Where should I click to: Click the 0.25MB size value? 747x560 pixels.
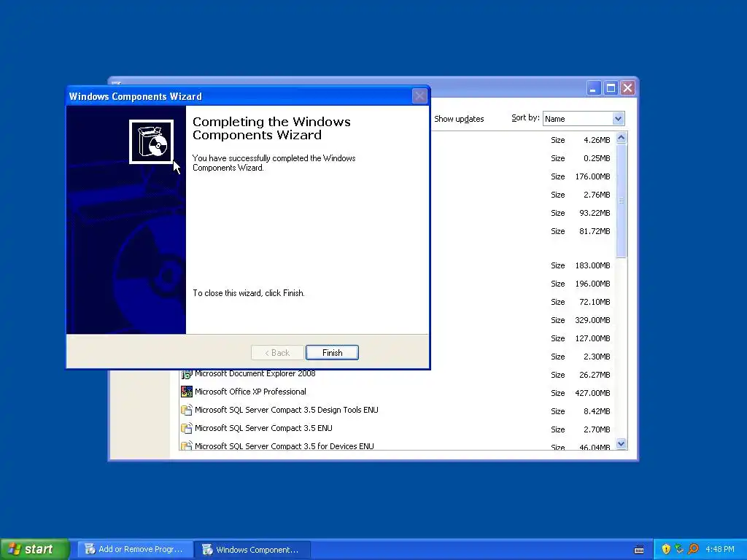[x=597, y=158]
